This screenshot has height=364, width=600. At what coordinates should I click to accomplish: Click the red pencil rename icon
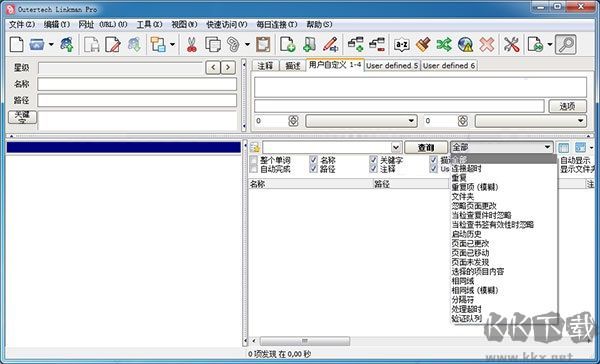[x=330, y=45]
